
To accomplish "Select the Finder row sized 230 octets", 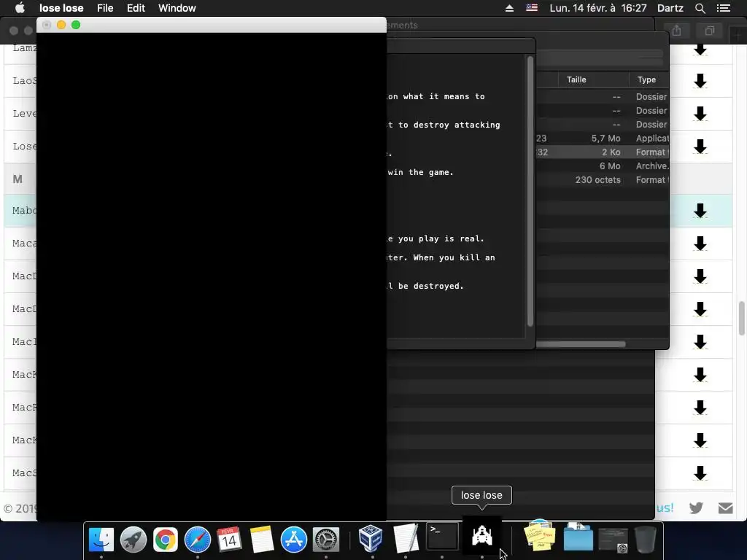I will (603, 179).
